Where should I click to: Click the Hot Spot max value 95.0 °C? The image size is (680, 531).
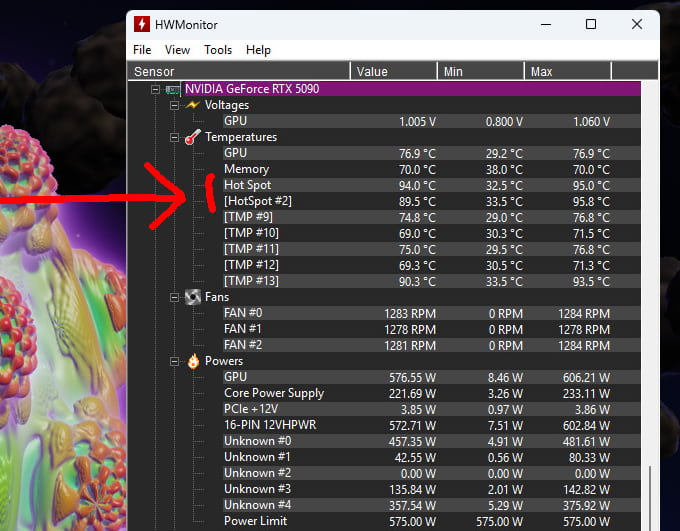point(592,186)
